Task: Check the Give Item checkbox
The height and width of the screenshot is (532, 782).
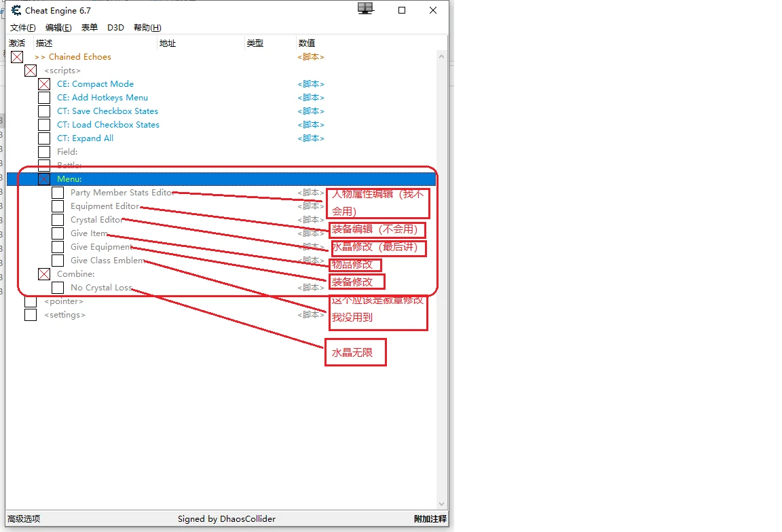Action: click(x=58, y=233)
